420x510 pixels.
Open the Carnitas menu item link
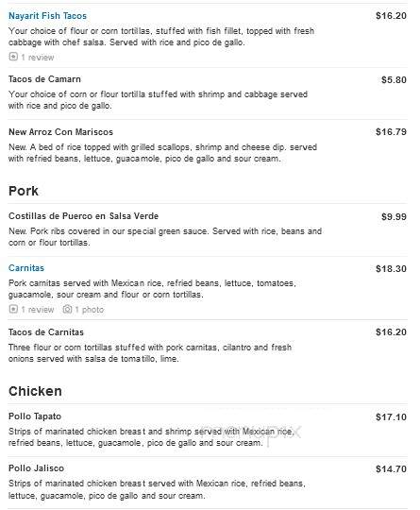coord(26,268)
